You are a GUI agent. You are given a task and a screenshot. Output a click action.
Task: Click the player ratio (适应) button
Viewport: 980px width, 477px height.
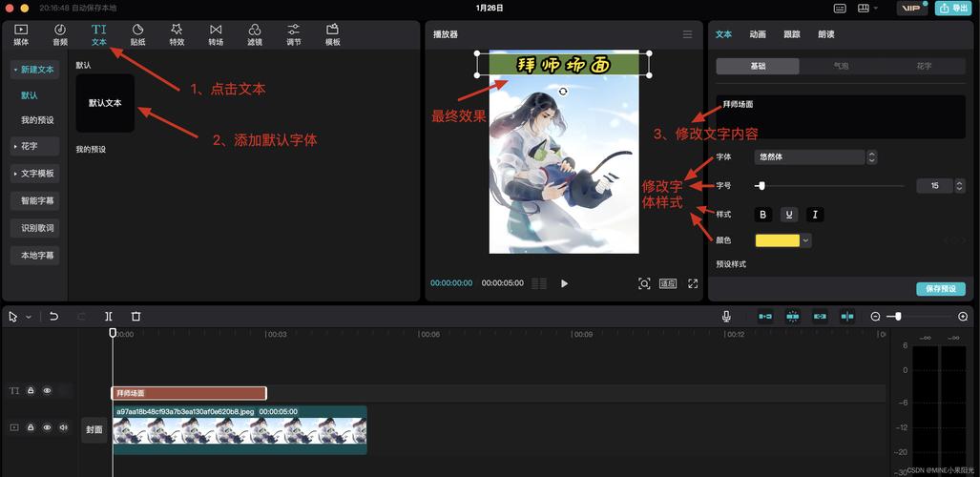coord(668,283)
